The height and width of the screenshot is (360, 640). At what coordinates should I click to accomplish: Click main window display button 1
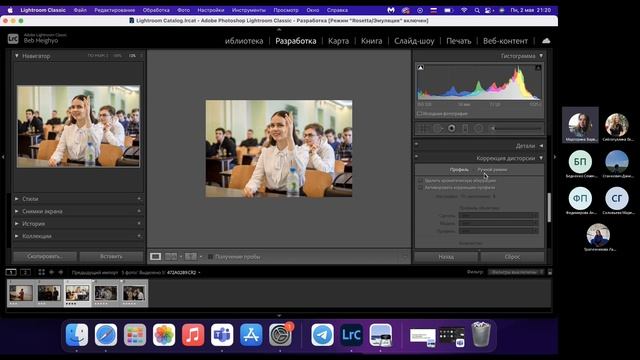point(11,272)
